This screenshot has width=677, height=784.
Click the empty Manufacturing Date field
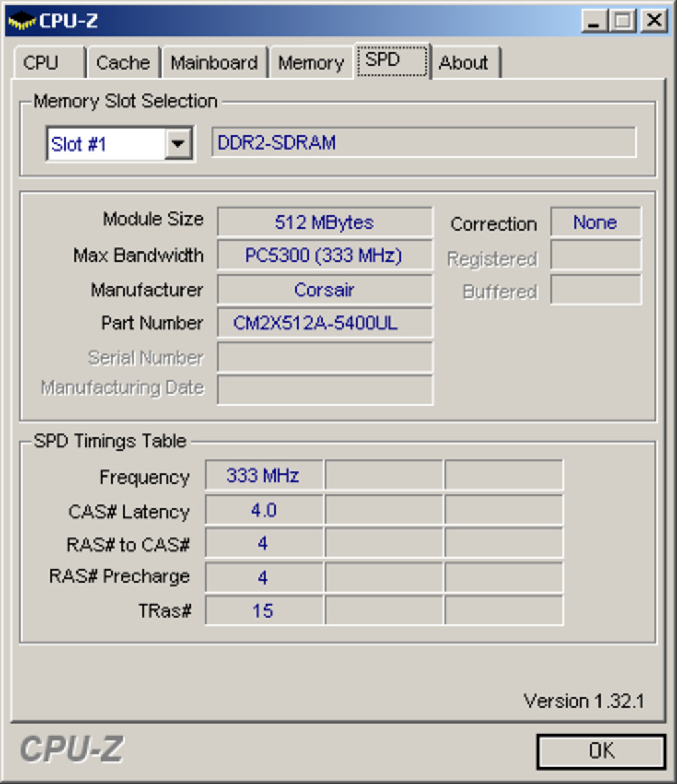325,390
